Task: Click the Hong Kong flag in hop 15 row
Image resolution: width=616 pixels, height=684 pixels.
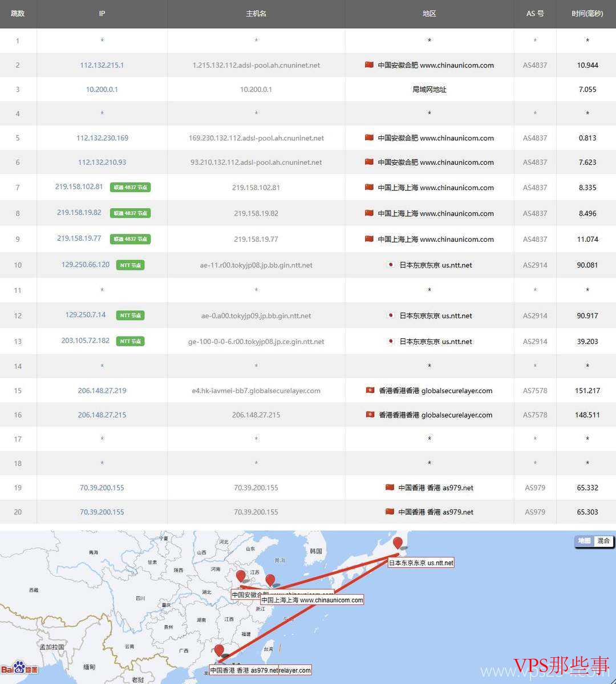Action: 370,390
